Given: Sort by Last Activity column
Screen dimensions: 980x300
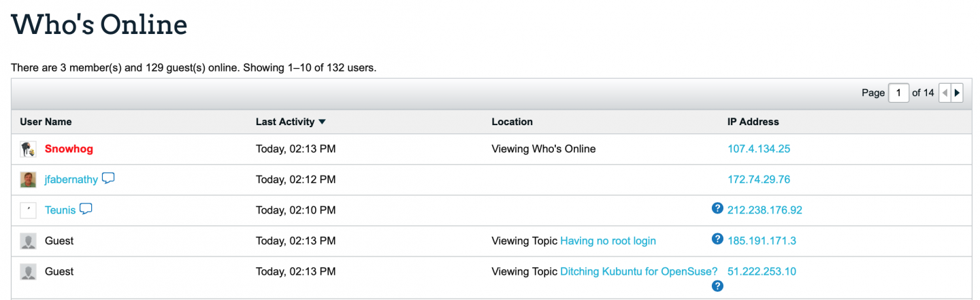Looking at the screenshot, I should pos(285,122).
